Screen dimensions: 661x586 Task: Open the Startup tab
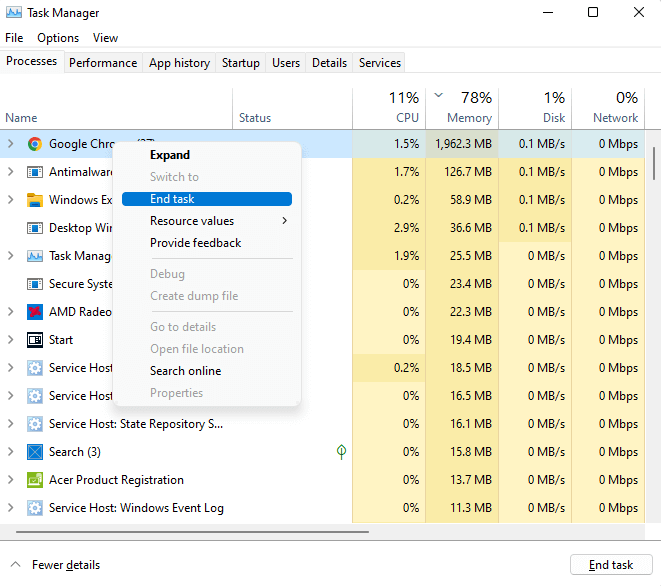tap(241, 63)
